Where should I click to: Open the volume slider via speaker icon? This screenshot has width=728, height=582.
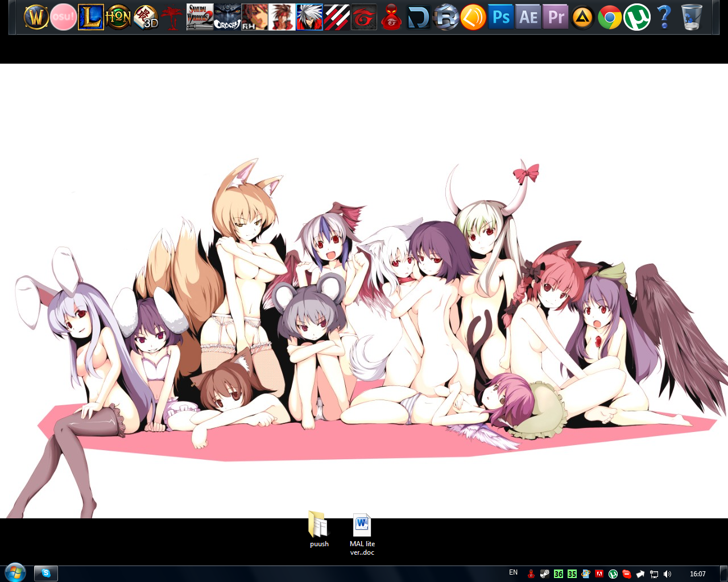[x=668, y=573]
